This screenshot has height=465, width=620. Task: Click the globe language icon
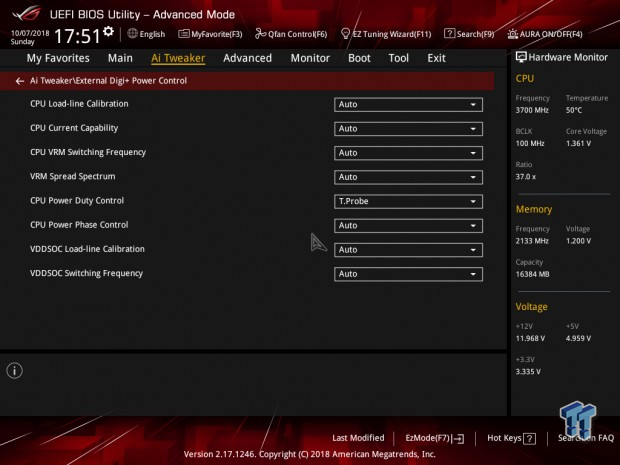(x=132, y=34)
